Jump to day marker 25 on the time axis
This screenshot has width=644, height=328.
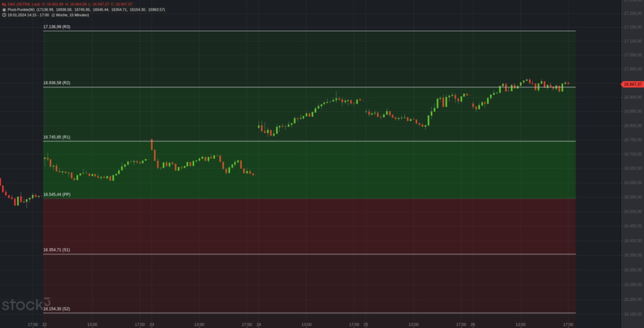coord(366,325)
